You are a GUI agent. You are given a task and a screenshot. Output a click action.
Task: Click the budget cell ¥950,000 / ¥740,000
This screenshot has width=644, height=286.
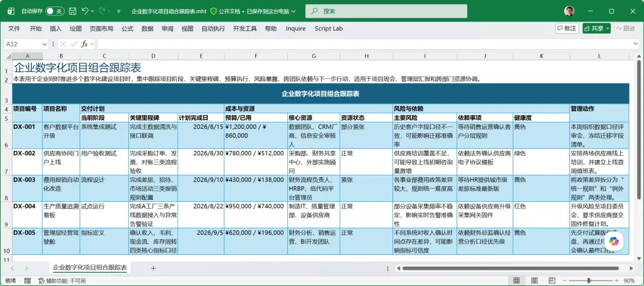pyautogui.click(x=255, y=215)
